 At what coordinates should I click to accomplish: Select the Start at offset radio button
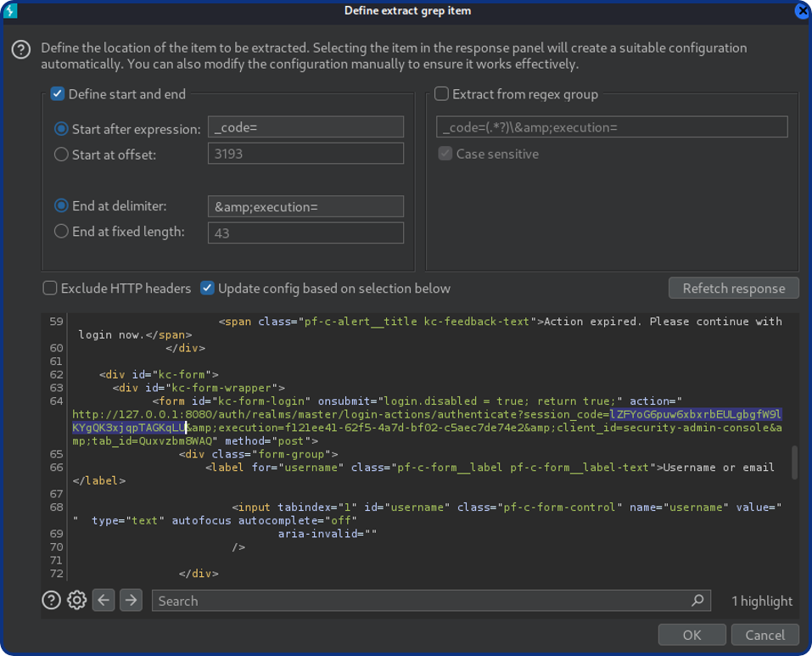61,154
